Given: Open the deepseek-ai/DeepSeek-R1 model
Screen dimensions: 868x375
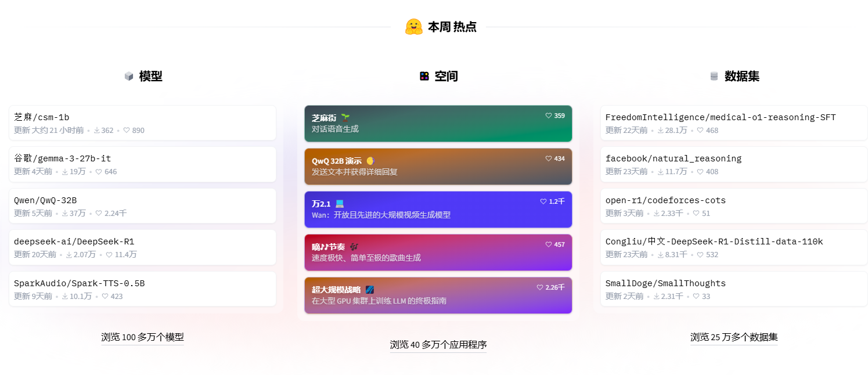Looking at the screenshot, I should pyautogui.click(x=142, y=247).
